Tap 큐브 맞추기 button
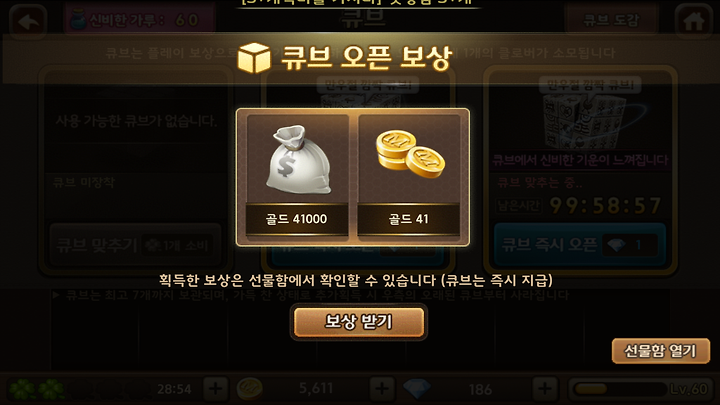The height and width of the screenshot is (405, 720). tap(135, 245)
